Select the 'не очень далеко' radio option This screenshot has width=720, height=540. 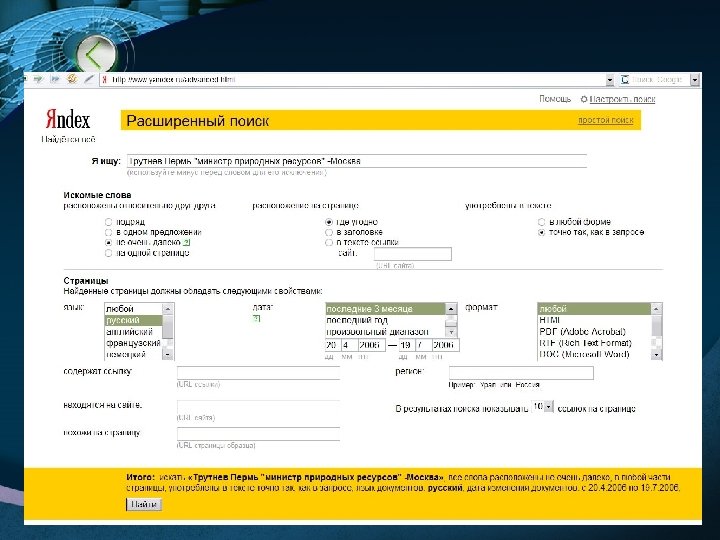click(108, 242)
